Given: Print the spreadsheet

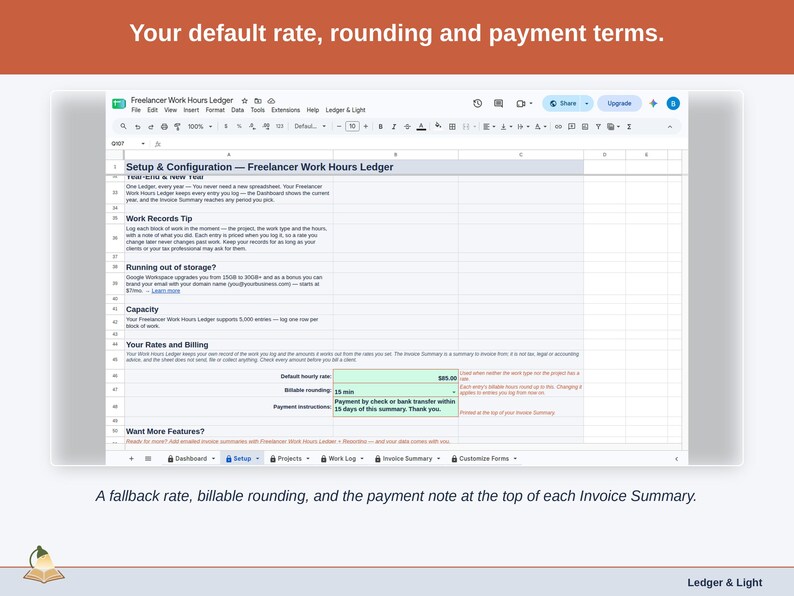Looking at the screenshot, I should pyautogui.click(x=164, y=127).
